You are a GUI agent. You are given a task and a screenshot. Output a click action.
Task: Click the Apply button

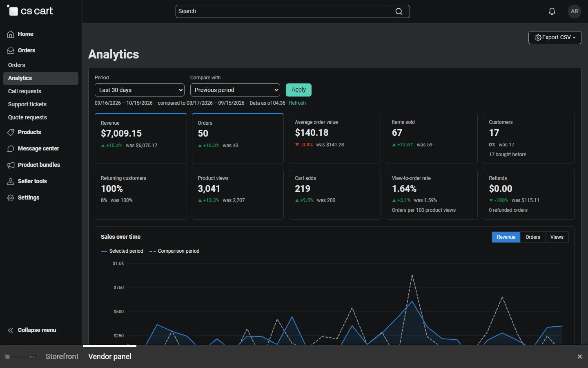[299, 90]
